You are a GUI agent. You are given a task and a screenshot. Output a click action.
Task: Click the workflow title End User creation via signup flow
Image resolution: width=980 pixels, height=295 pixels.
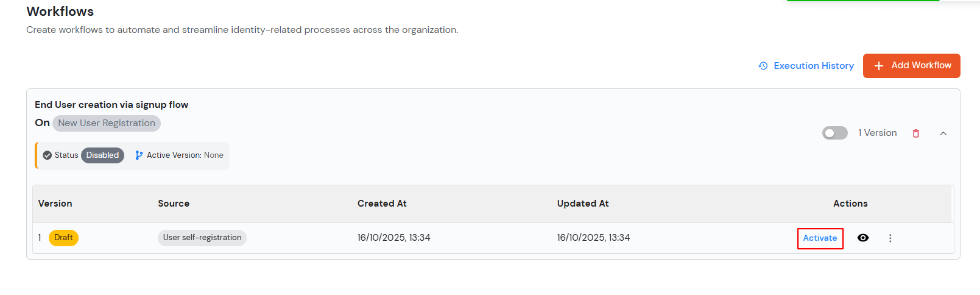click(x=111, y=105)
